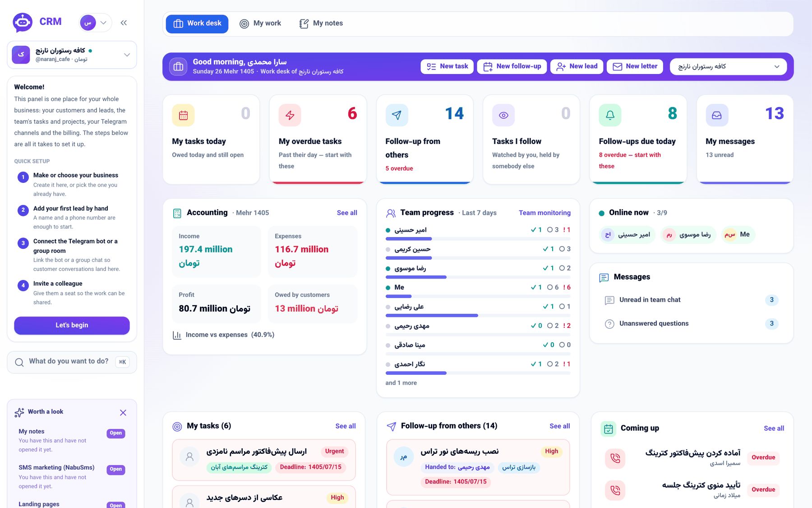
Task: Click the New follow-up button
Action: [512, 66]
